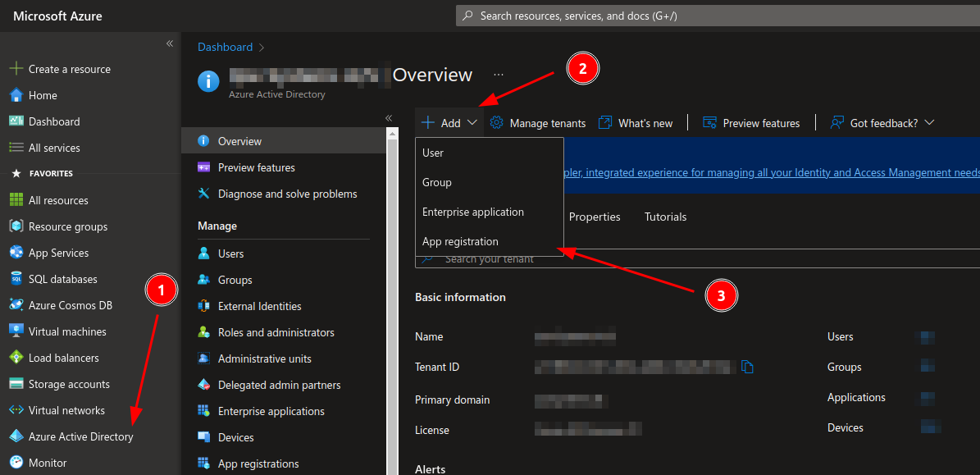
Task: Click the Tenant ID label
Action: point(437,367)
